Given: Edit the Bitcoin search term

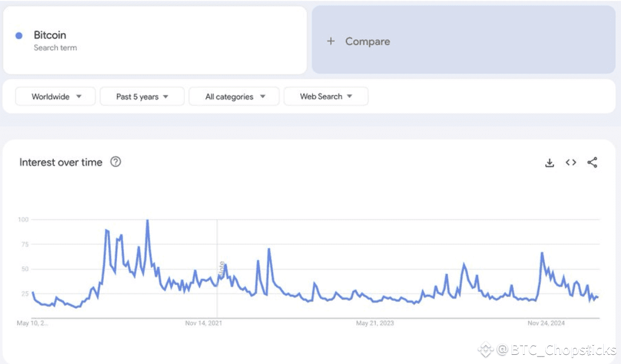Looking at the screenshot, I should point(50,35).
